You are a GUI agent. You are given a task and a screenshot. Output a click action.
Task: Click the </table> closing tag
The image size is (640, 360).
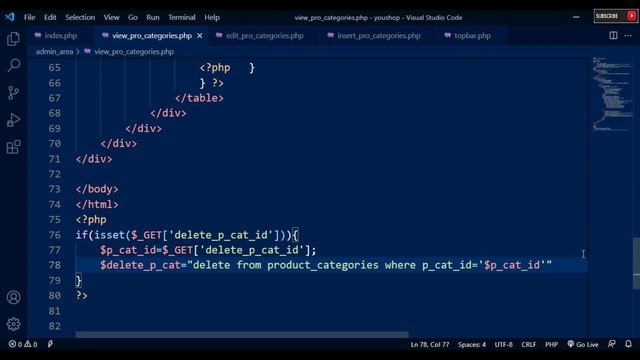pyautogui.click(x=199, y=98)
